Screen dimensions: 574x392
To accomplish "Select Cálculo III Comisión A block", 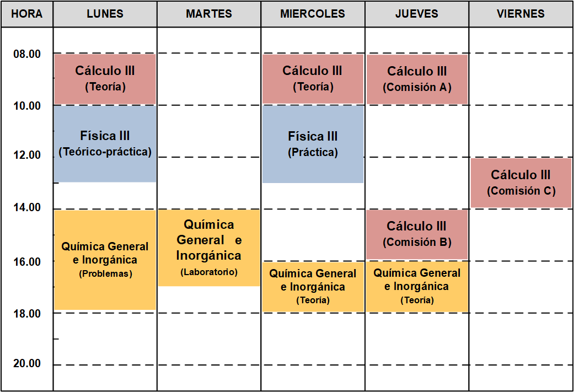I will 417,79.
